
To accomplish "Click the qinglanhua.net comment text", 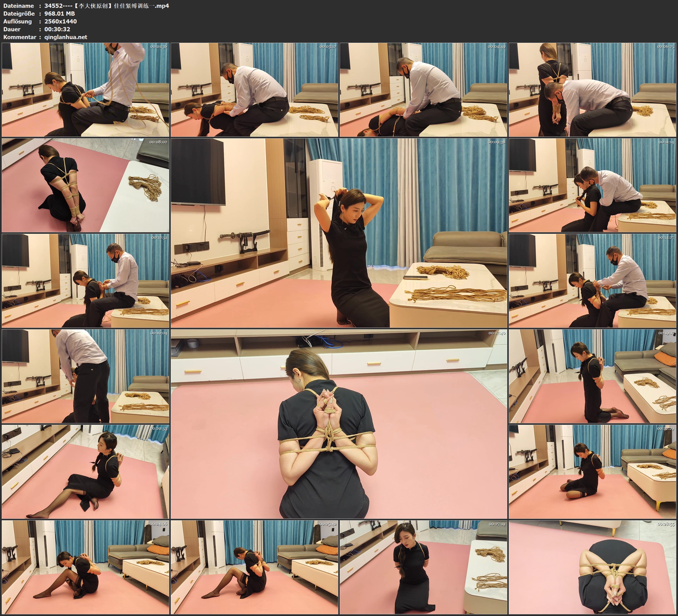I will (x=66, y=37).
